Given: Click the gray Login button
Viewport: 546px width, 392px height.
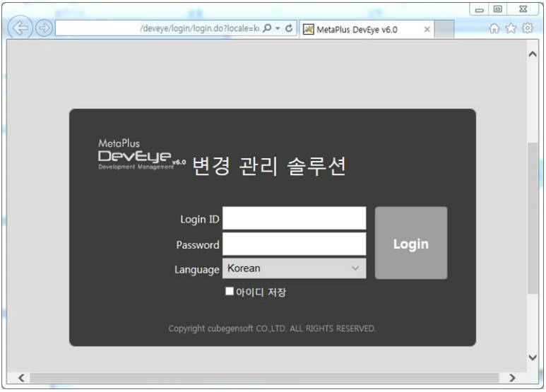Looking at the screenshot, I should pyautogui.click(x=411, y=243).
